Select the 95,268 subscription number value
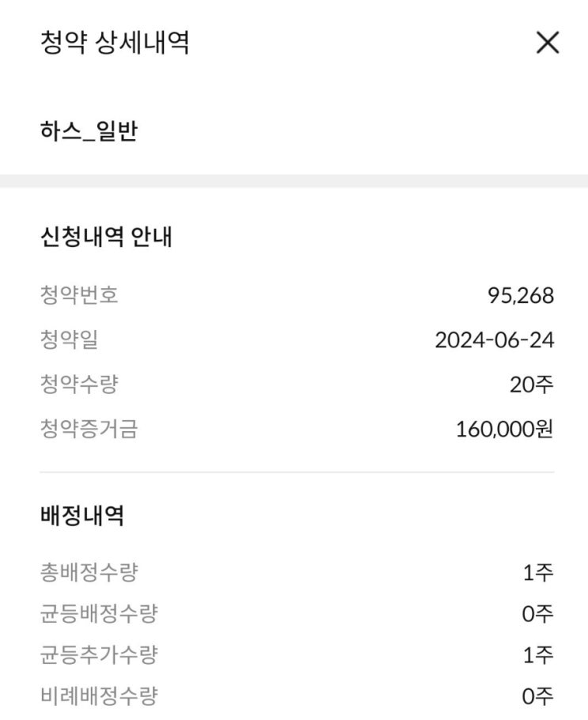Image resolution: width=588 pixels, height=720 pixels. tap(520, 296)
